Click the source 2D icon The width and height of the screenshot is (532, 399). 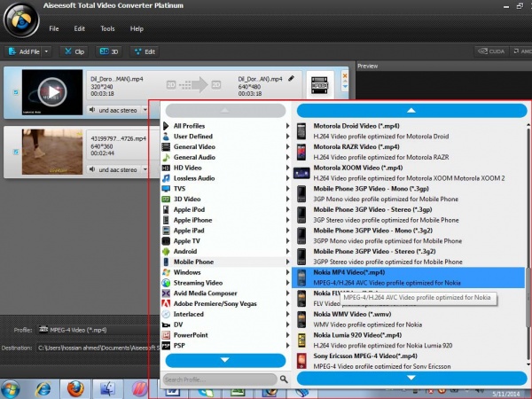[x=171, y=85]
